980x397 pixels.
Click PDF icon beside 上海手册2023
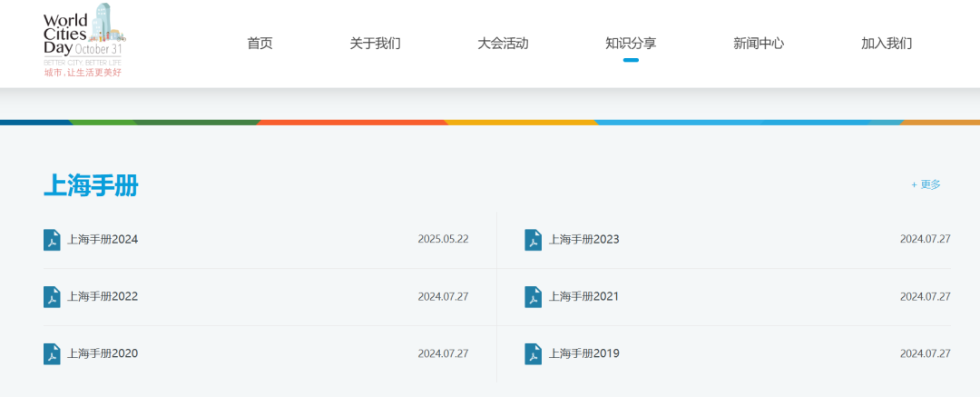(533, 240)
